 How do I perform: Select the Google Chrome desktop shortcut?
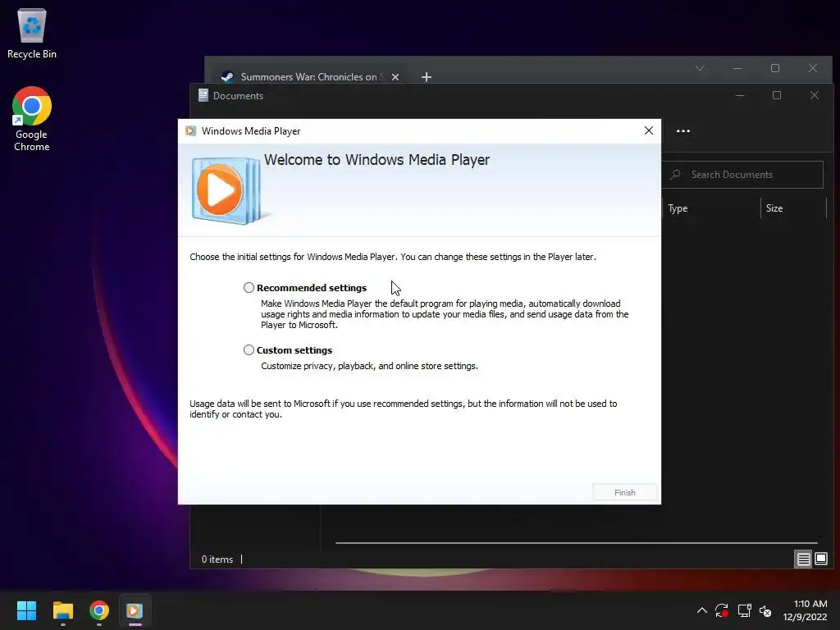pos(32,119)
